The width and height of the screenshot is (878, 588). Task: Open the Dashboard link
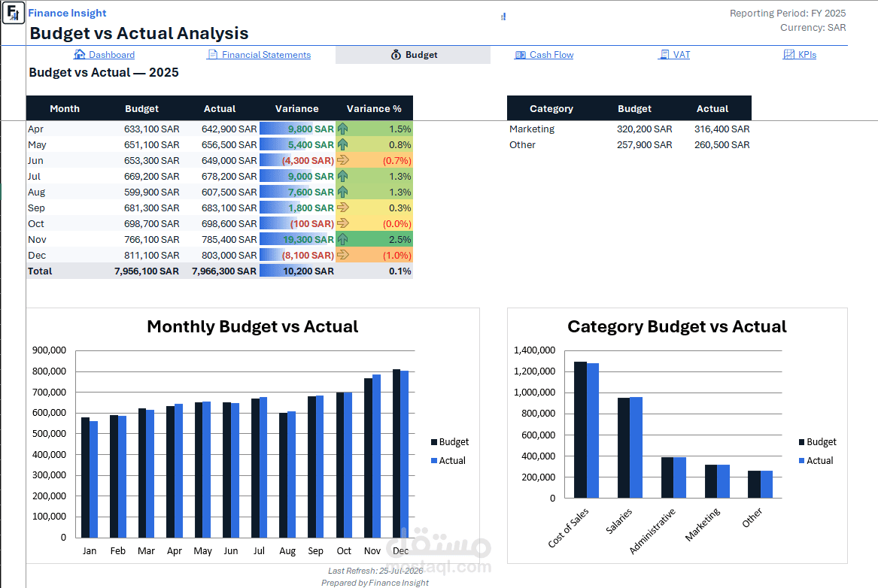click(111, 54)
